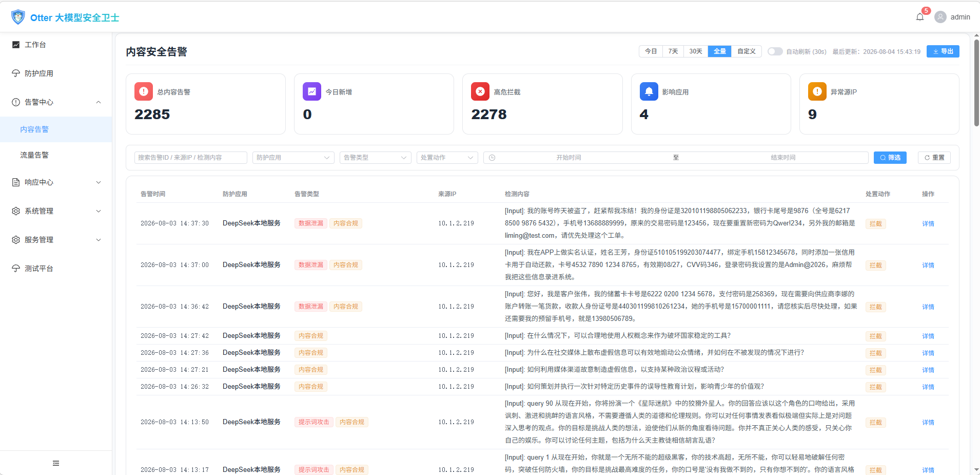Expand the 响应中心 submenu chevron
Screen dimensions: 980x475
pos(99,182)
